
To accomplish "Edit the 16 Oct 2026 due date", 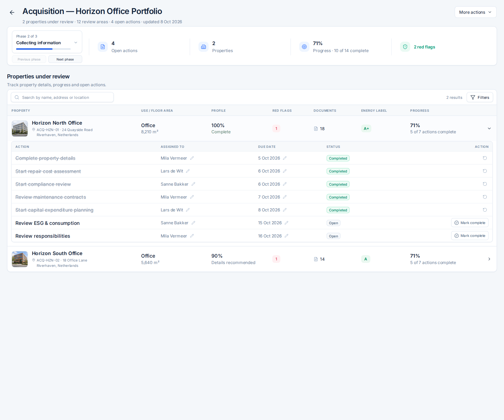I will (286, 236).
